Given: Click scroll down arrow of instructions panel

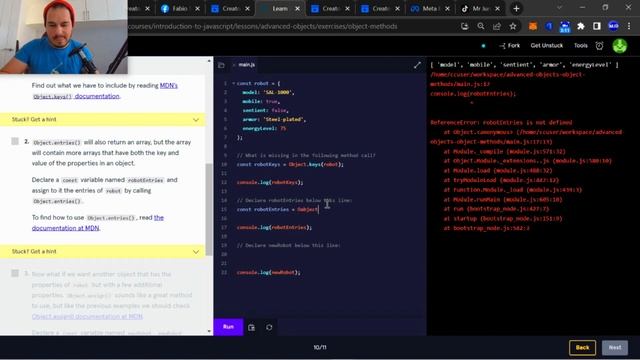Looking at the screenshot, I should point(209,331).
